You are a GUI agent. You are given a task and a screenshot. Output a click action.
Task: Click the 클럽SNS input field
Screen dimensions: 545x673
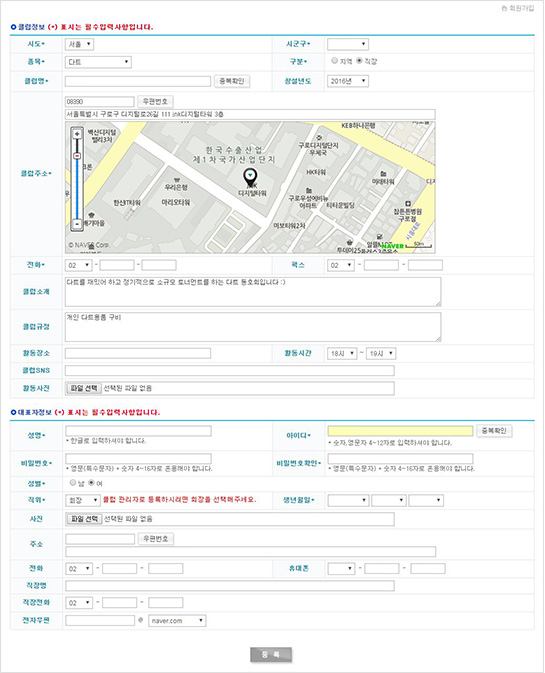[x=230, y=370]
